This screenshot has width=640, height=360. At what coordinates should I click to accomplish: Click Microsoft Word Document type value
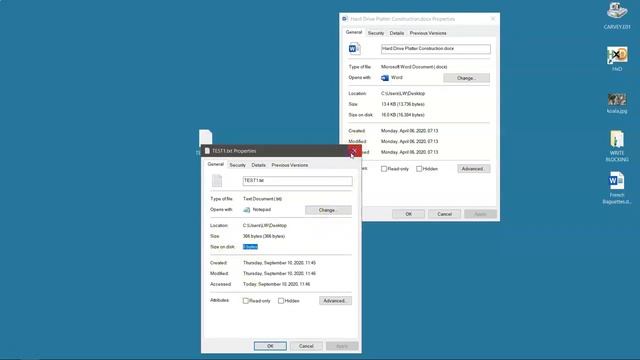click(x=414, y=67)
